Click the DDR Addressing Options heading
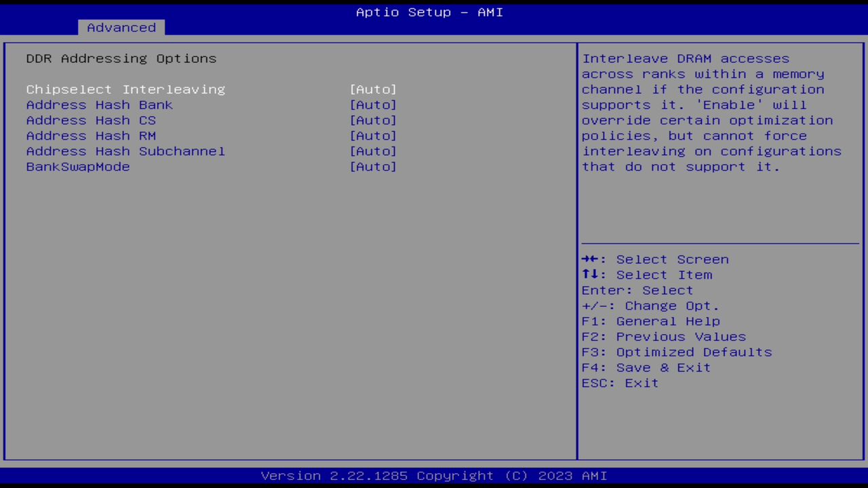Screen dimensions: 868x488 pyautogui.click(x=121, y=59)
